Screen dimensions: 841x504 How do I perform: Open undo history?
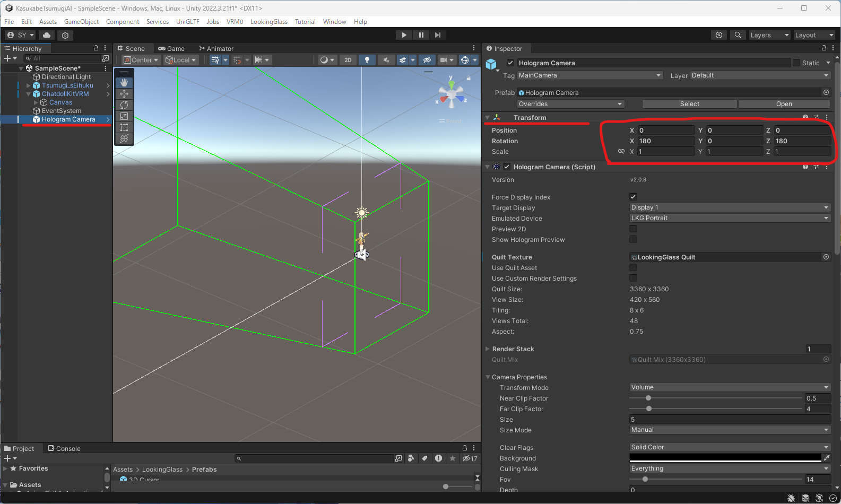(719, 35)
